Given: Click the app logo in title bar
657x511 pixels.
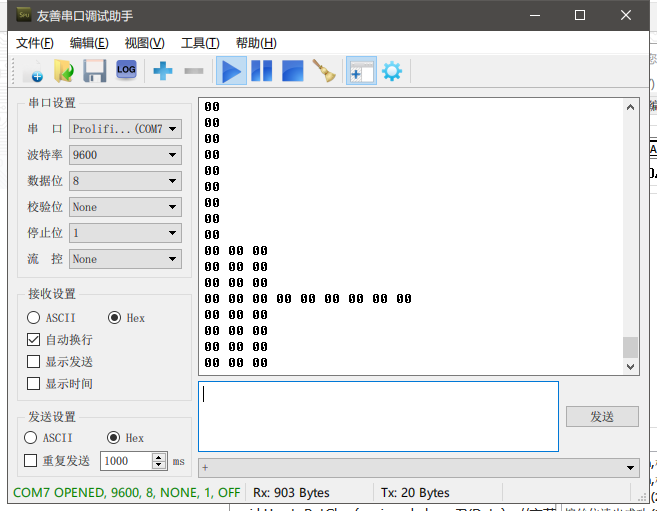Looking at the screenshot, I should pos(23,15).
